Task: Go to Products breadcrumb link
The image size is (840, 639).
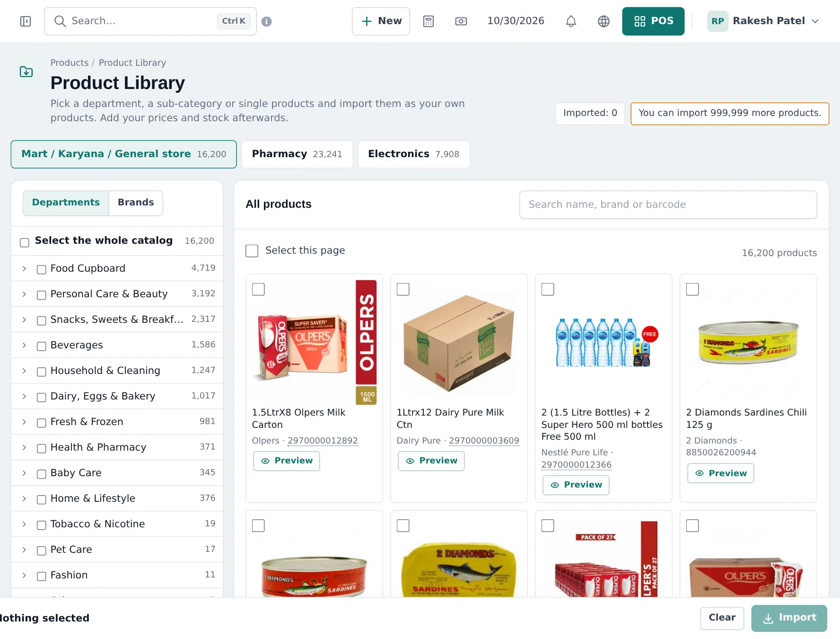Action: click(70, 63)
